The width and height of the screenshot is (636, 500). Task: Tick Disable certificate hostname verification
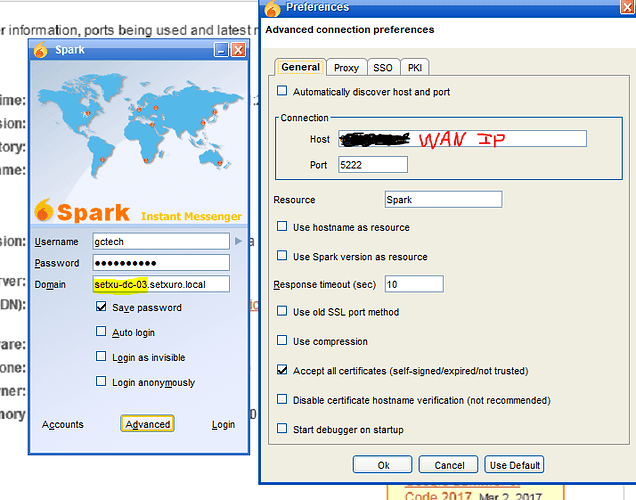[x=282, y=399]
